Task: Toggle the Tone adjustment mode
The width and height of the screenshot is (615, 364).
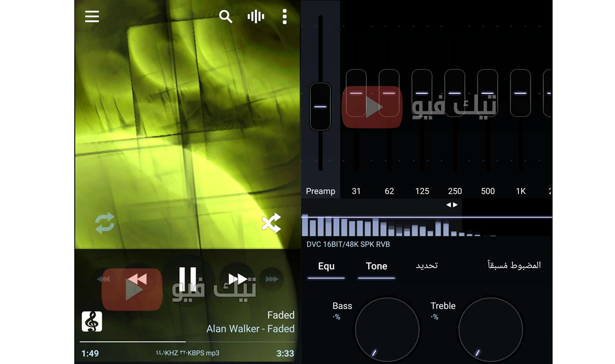Action: tap(376, 266)
